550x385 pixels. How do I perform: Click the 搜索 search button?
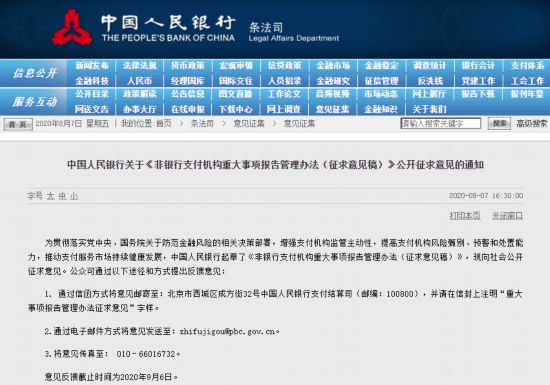(499, 123)
